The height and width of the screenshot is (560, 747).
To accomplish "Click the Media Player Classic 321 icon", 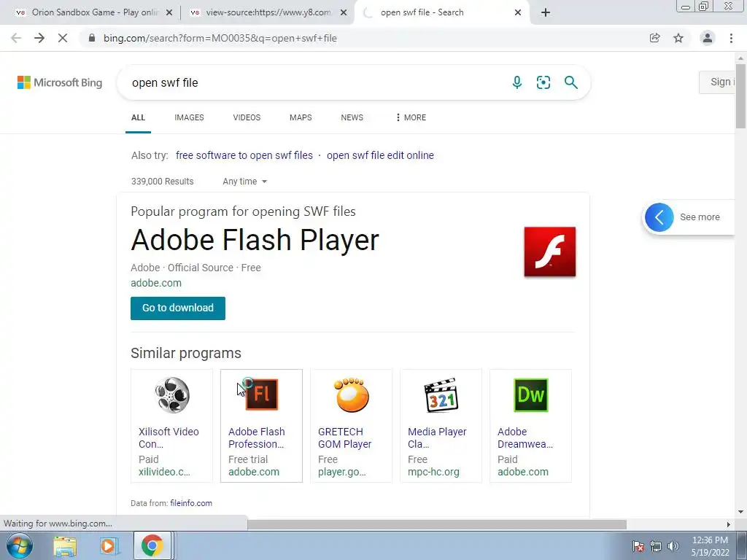I will 441,394.
